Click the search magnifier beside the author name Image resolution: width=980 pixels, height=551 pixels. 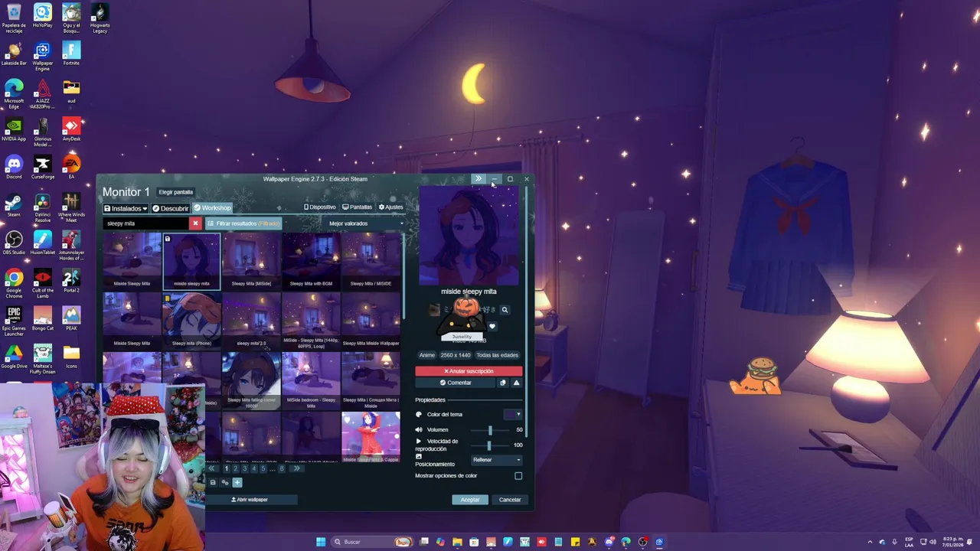[x=505, y=310]
